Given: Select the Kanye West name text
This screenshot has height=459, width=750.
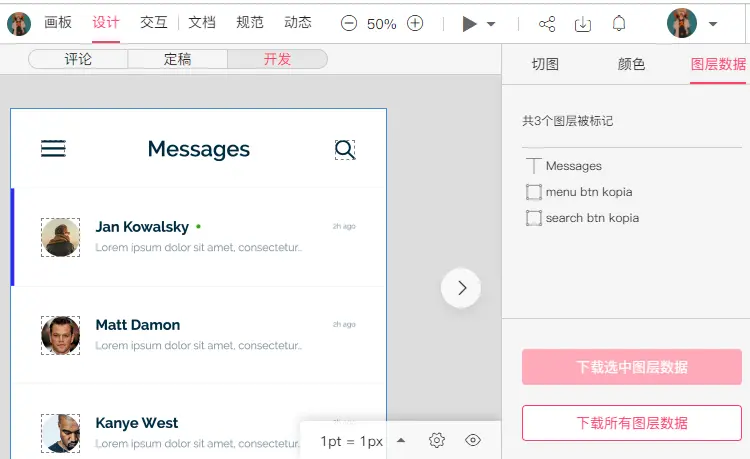Looking at the screenshot, I should (137, 423).
